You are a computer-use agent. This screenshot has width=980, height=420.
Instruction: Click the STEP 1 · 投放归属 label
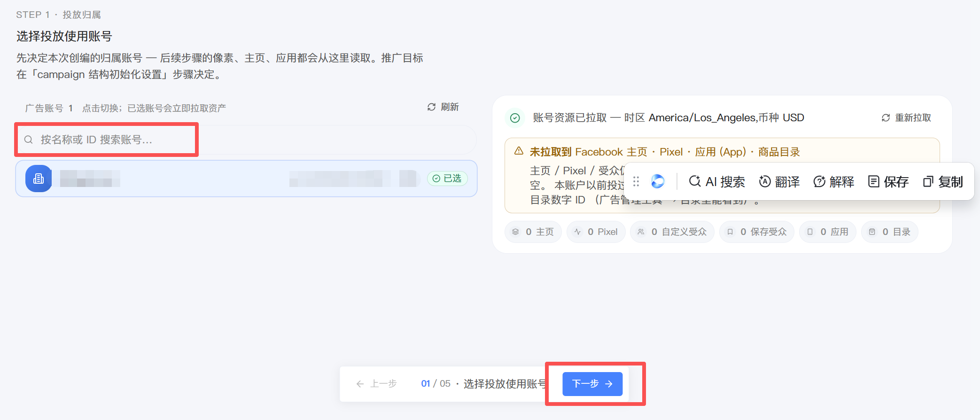click(58, 15)
